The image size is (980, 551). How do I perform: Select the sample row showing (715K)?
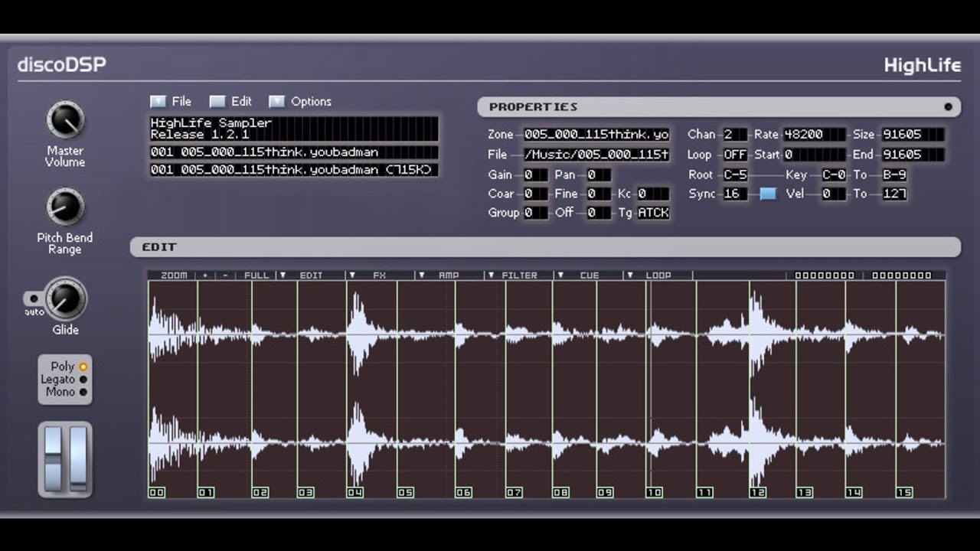(294, 170)
